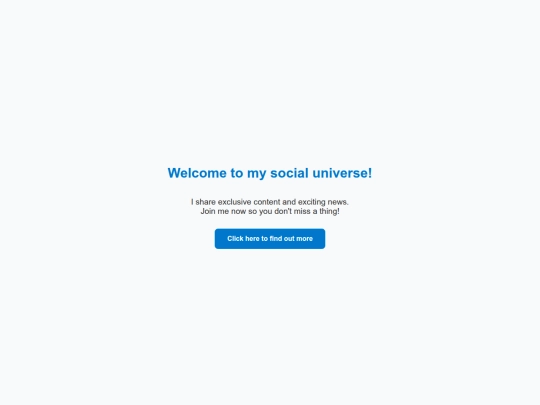Screen dimensions: 540x405
Task: Click the word 'news.' in the first line
Action: coord(338,202)
